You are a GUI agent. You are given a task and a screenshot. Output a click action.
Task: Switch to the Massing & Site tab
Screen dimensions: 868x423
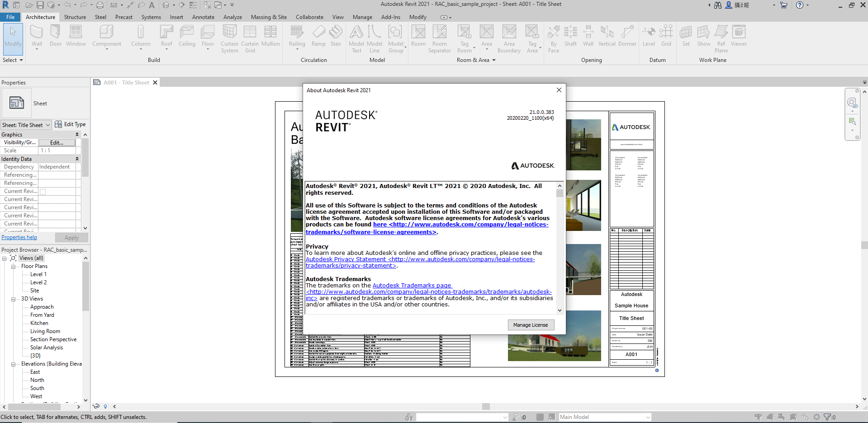click(269, 17)
